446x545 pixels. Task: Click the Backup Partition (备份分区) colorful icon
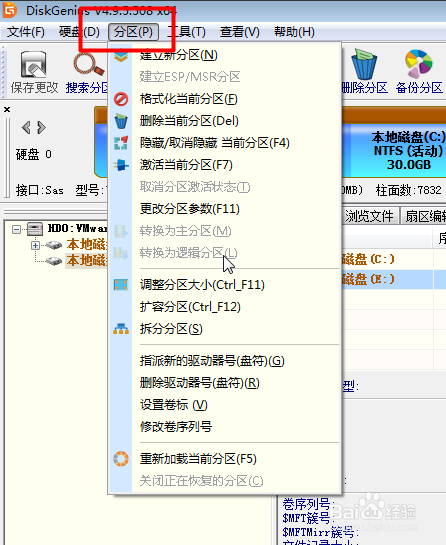[x=419, y=64]
